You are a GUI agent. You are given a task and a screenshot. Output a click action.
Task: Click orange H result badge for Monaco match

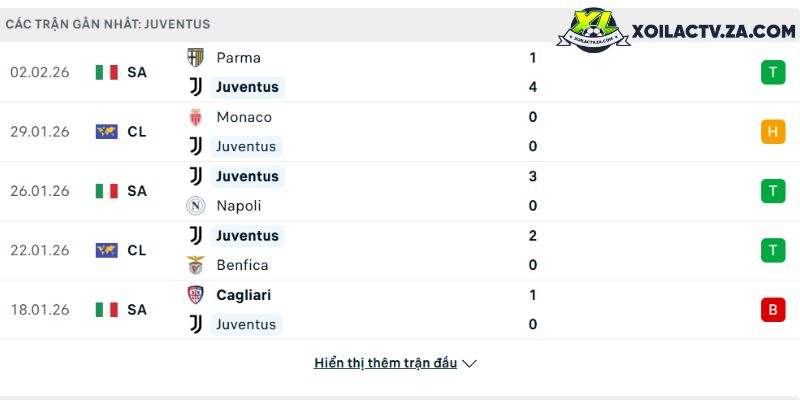772,131
